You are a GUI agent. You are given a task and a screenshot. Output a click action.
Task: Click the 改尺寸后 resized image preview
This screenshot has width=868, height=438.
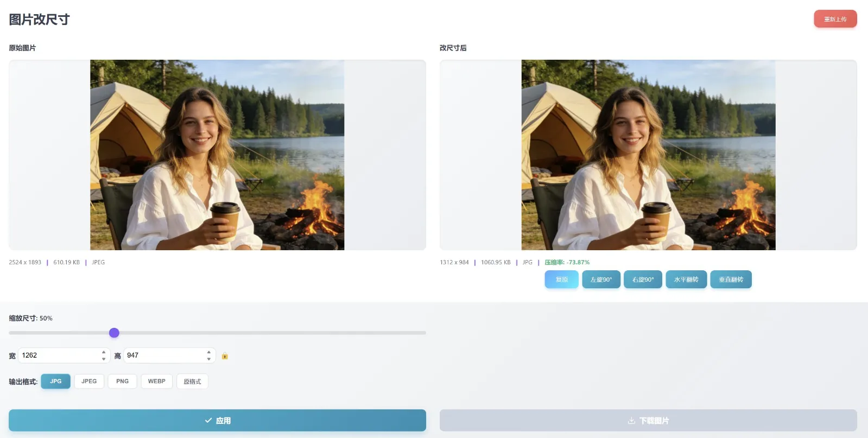tap(648, 155)
